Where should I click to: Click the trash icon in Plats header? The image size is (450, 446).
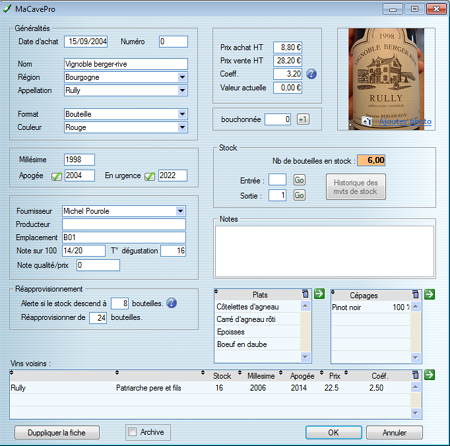[305, 294]
